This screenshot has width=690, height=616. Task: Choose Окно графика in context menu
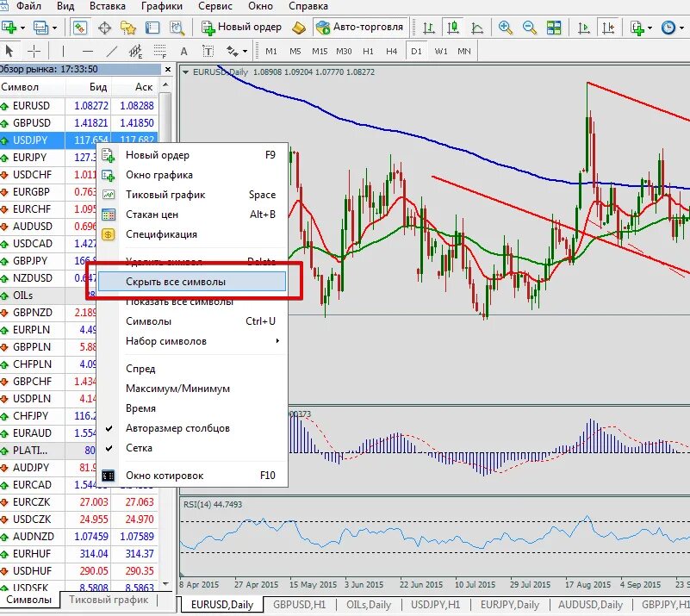pos(192,175)
